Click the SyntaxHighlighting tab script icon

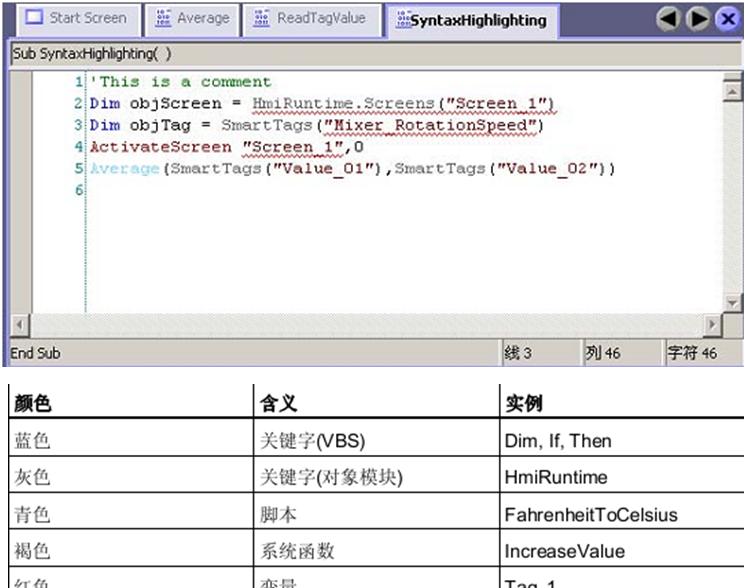coord(403,19)
